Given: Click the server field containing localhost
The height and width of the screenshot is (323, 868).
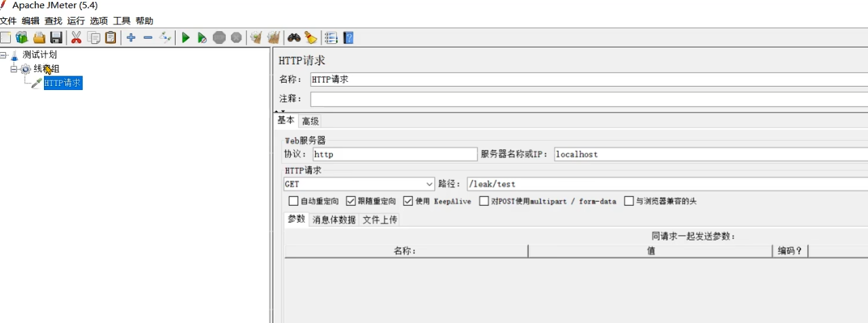Looking at the screenshot, I should pyautogui.click(x=711, y=154).
